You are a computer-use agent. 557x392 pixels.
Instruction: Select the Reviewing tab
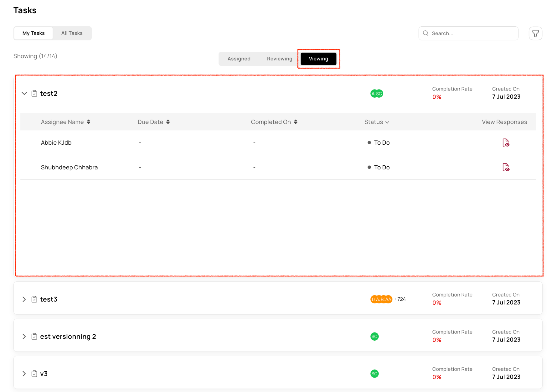pyautogui.click(x=279, y=59)
